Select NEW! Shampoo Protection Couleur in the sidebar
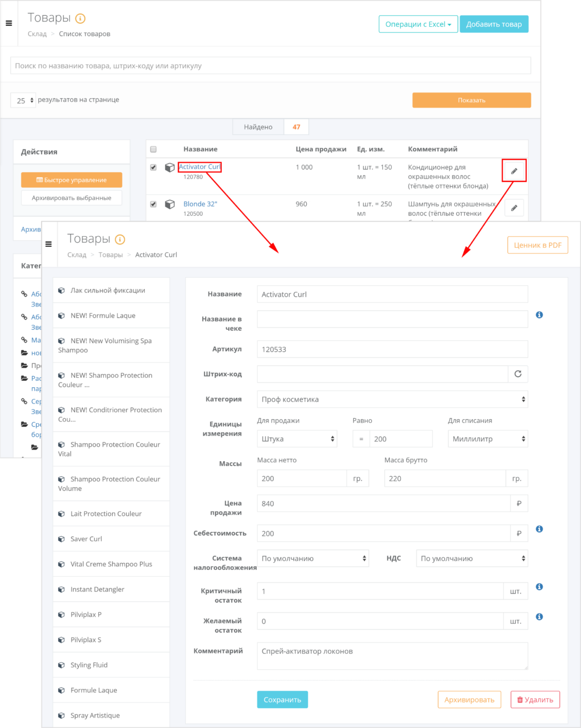This screenshot has width=581, height=728. [x=112, y=380]
